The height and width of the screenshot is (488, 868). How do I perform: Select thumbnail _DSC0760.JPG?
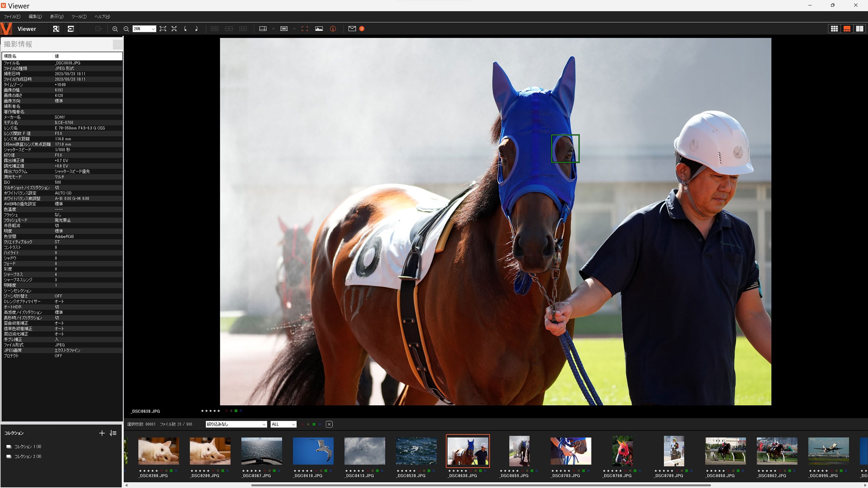point(622,450)
